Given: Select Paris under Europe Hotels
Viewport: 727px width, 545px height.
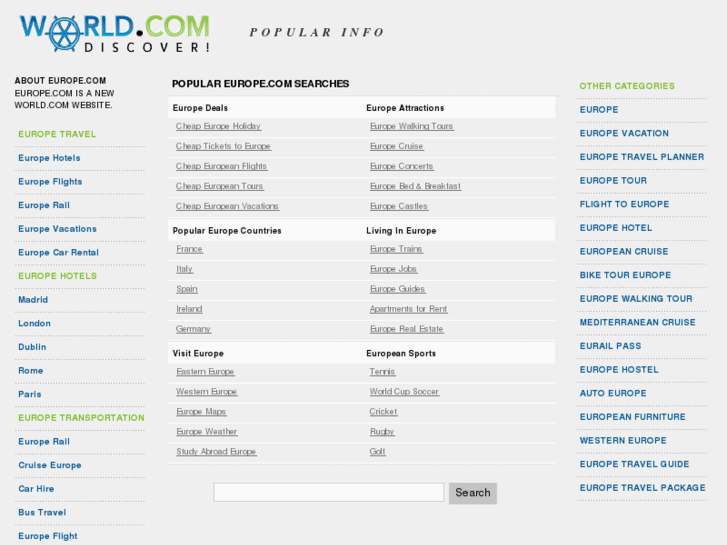Looking at the screenshot, I should point(30,395).
